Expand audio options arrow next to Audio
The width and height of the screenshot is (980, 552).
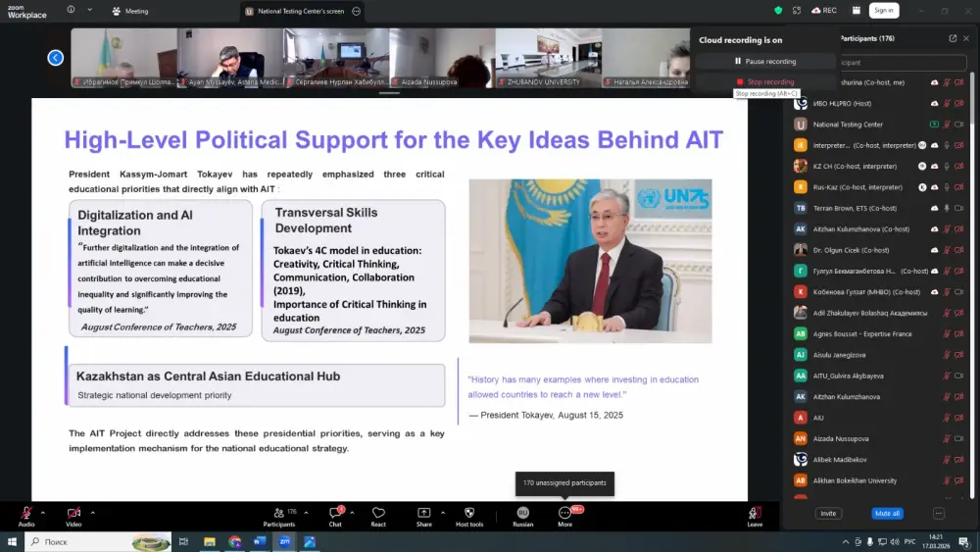click(44, 512)
